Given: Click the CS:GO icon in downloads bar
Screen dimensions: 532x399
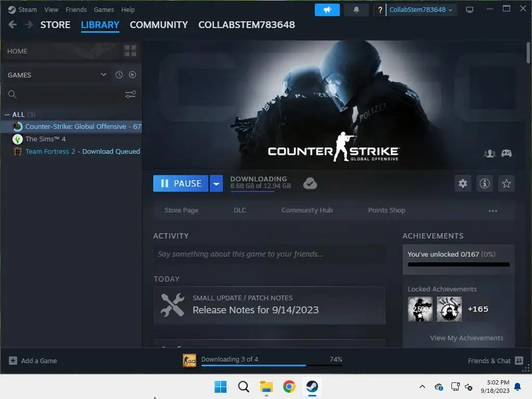Looking at the screenshot, I should [x=189, y=361].
